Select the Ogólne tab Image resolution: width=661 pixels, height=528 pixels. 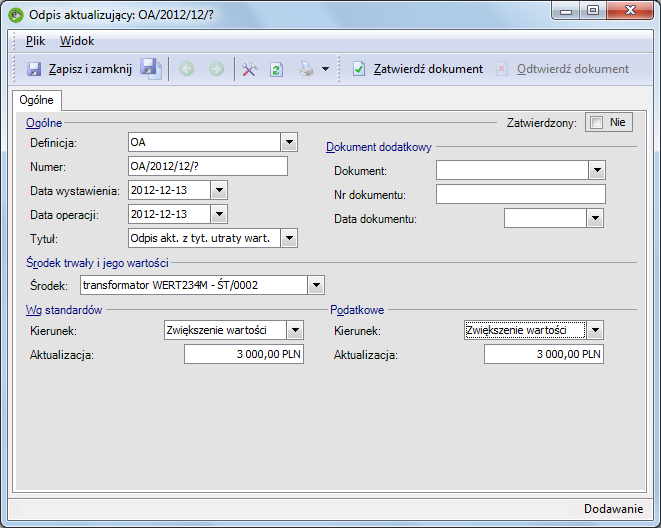coord(37,100)
